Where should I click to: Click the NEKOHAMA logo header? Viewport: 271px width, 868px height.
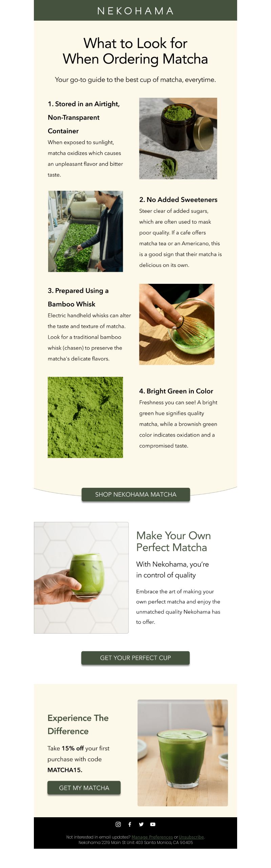135,11
